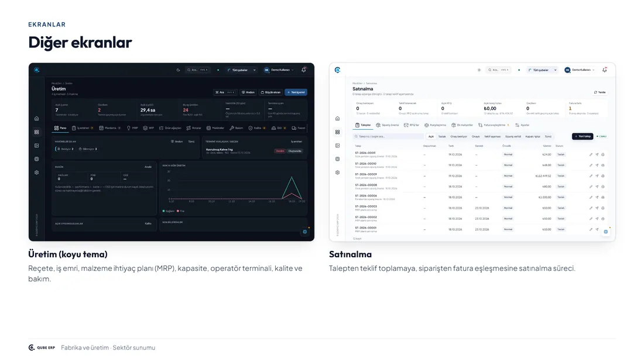Switch to the RFQ'lar tab in Satınalma

[412, 125]
